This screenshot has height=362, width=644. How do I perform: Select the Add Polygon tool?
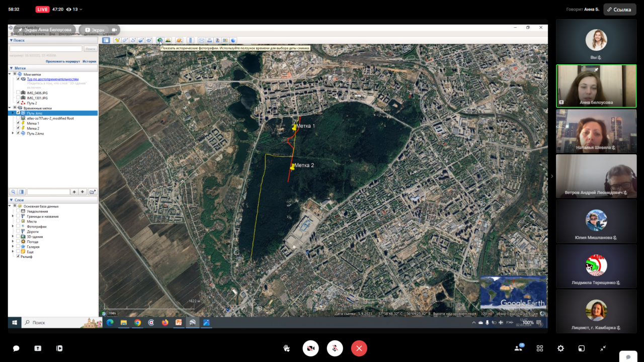[x=125, y=40]
